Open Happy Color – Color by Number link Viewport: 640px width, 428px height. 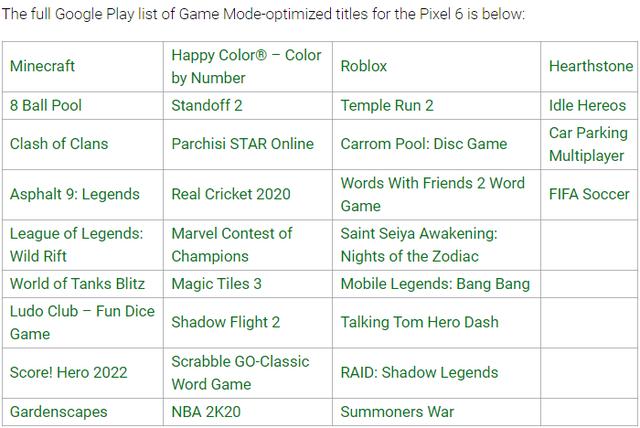point(246,66)
